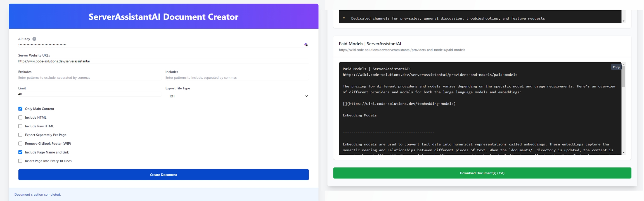This screenshot has height=201, width=644.
Task: Click the scroll-down arrow of the Paid Models text box
Action: (623, 153)
